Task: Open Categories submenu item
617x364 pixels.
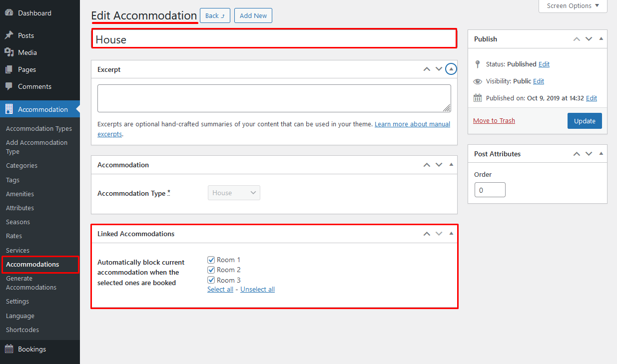Action: [21, 165]
